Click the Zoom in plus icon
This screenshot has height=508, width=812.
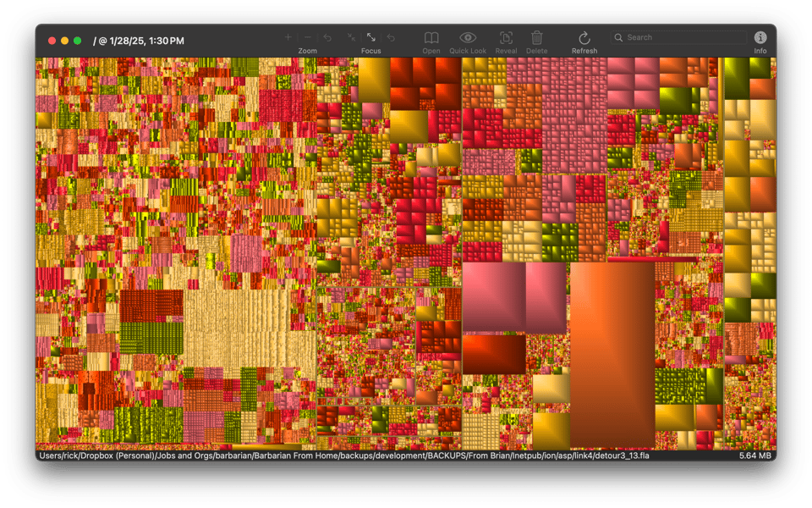point(288,37)
